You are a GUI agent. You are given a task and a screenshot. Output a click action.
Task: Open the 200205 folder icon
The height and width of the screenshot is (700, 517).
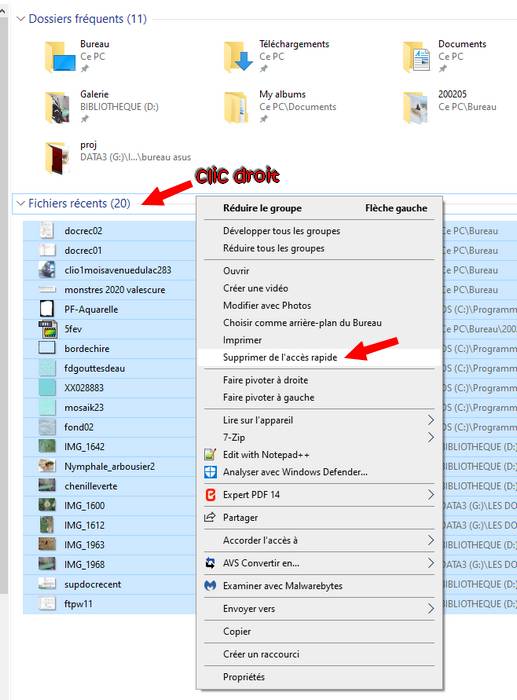point(415,107)
